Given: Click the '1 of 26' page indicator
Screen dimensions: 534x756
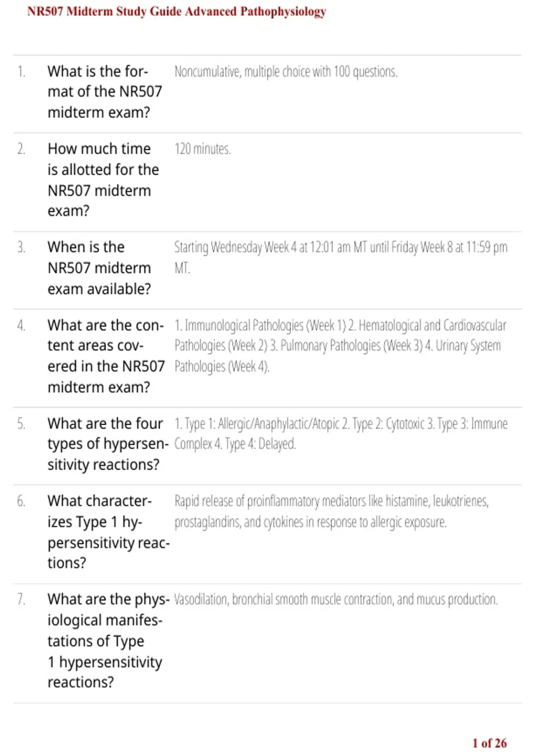Looking at the screenshot, I should click(489, 743).
